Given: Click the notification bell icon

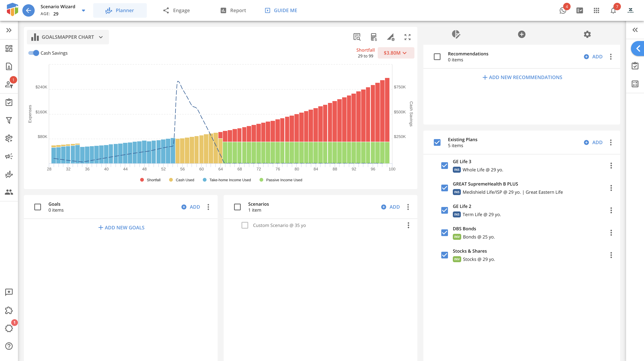Looking at the screenshot, I should pyautogui.click(x=613, y=10).
